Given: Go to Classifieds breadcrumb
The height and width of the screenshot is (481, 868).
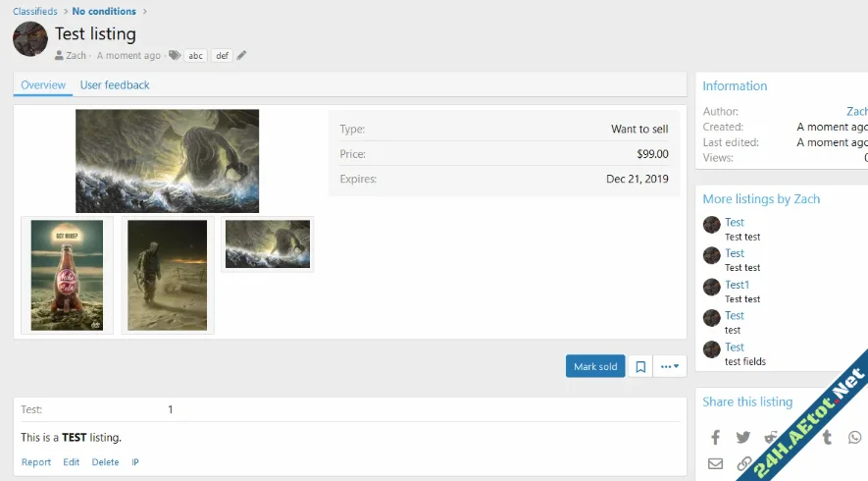Looking at the screenshot, I should tap(35, 11).
